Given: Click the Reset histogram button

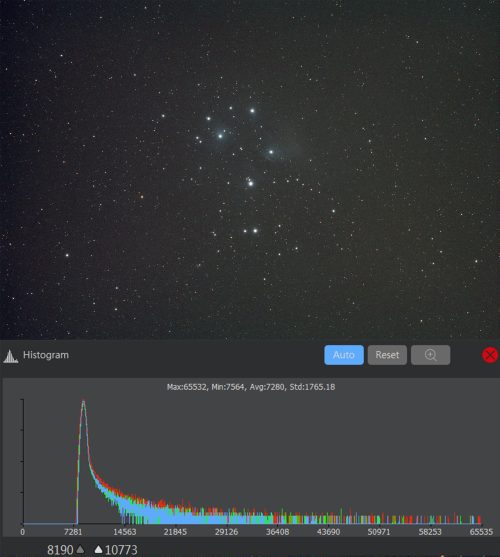Looking at the screenshot, I should pyautogui.click(x=387, y=355).
